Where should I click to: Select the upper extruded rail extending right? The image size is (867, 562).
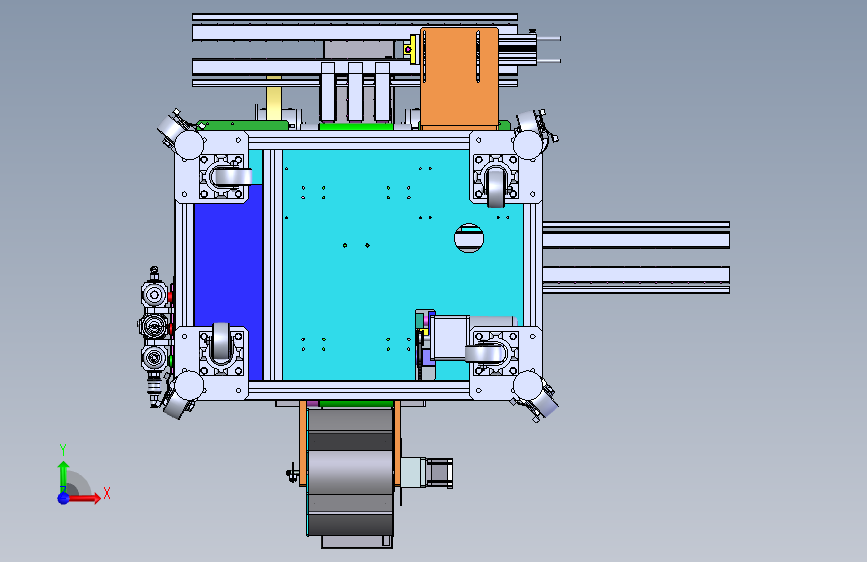[x=636, y=235]
